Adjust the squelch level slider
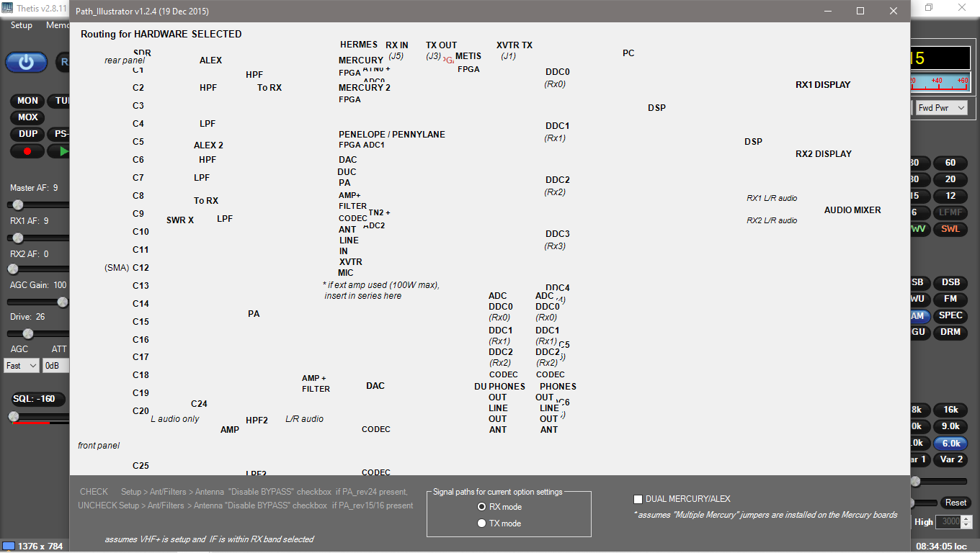 click(x=37, y=416)
